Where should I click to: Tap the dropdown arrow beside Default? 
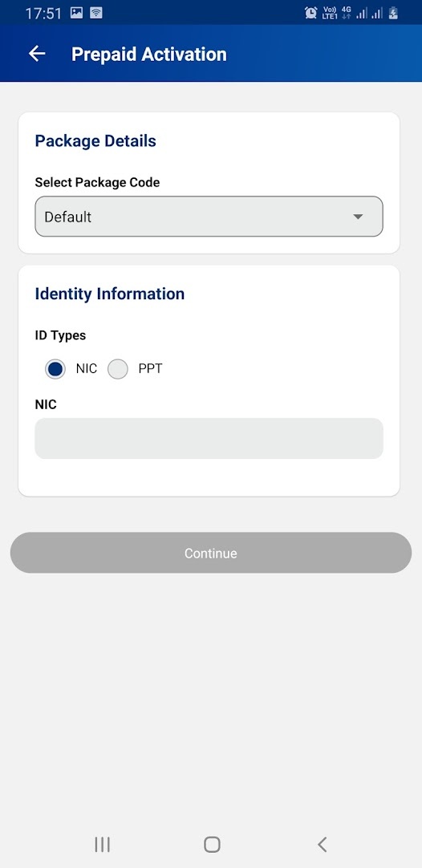pyautogui.click(x=359, y=217)
